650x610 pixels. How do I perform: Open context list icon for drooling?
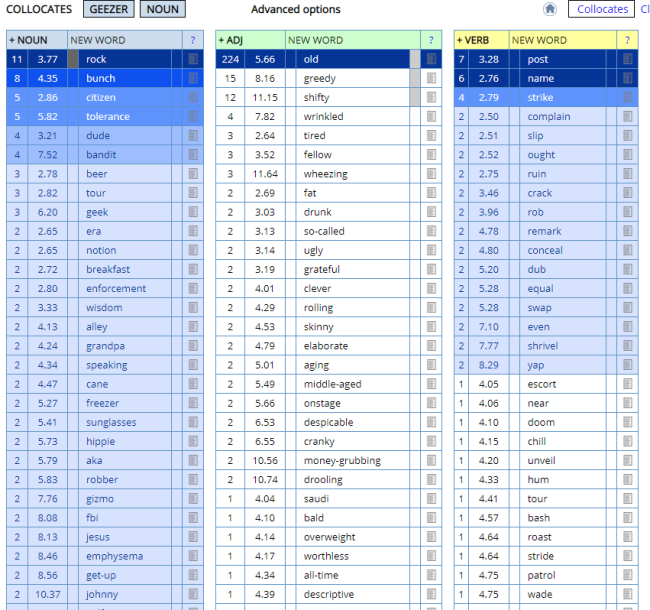[x=431, y=479]
